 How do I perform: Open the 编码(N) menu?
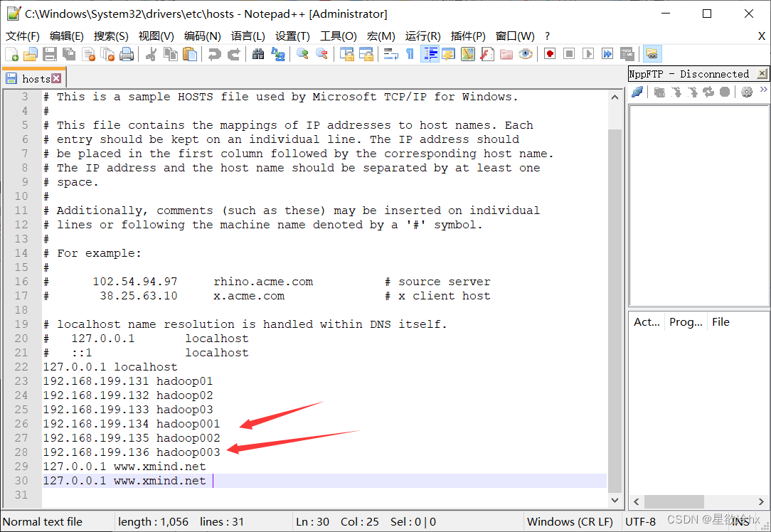202,36
